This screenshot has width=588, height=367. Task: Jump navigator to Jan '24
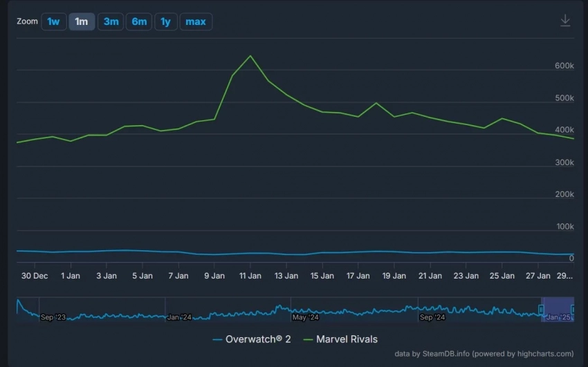pos(178,317)
